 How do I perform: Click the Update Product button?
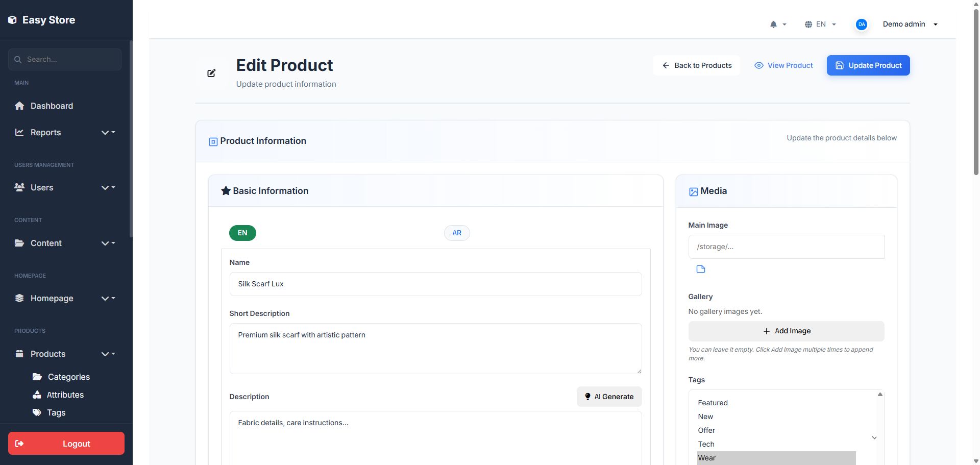coord(868,65)
